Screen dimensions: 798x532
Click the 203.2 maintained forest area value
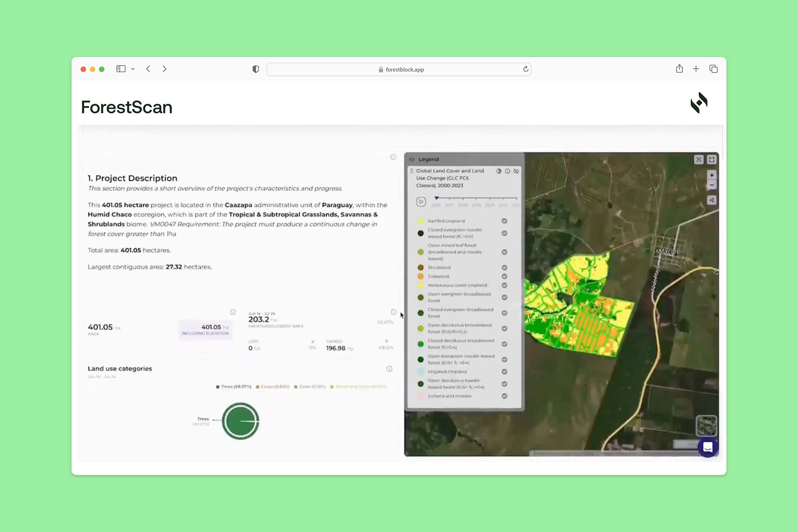pyautogui.click(x=259, y=319)
